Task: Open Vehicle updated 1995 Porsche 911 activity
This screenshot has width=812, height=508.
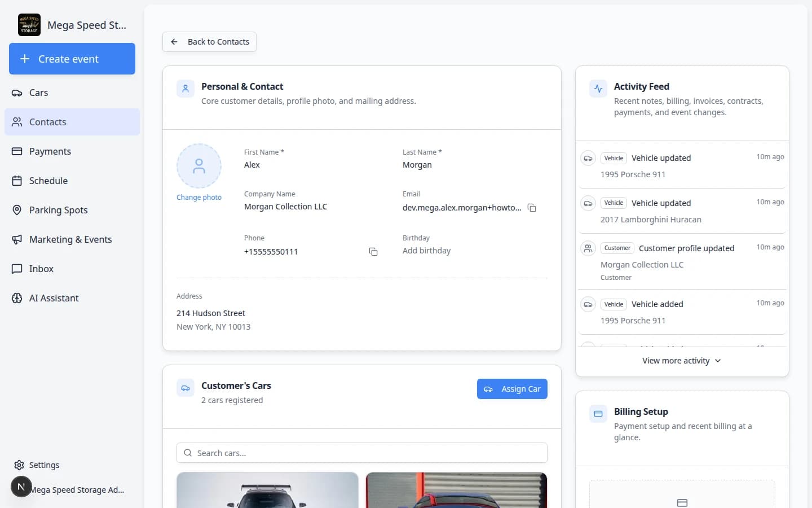Action: point(682,166)
